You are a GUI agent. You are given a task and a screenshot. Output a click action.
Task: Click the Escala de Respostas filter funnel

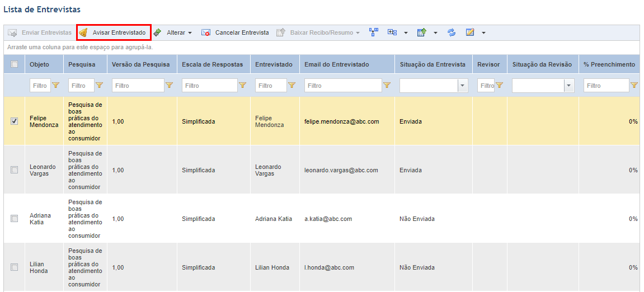click(242, 86)
